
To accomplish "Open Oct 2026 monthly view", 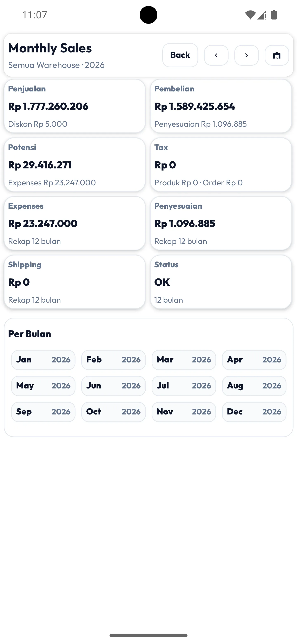I will pyautogui.click(x=113, y=412).
